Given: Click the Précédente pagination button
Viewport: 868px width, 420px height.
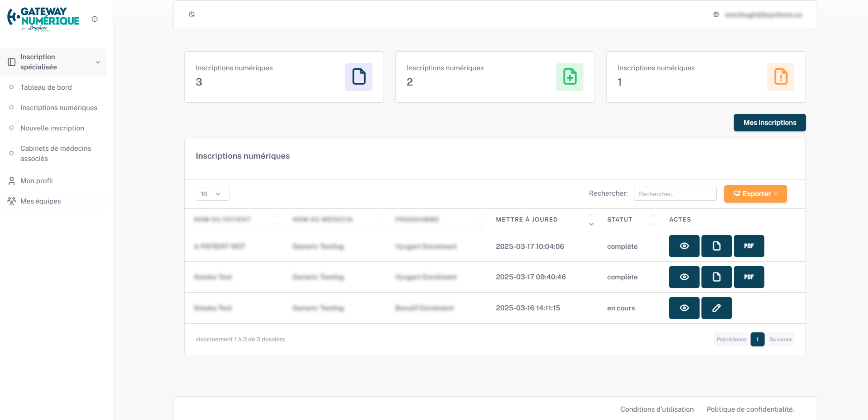Looking at the screenshot, I should pos(731,340).
